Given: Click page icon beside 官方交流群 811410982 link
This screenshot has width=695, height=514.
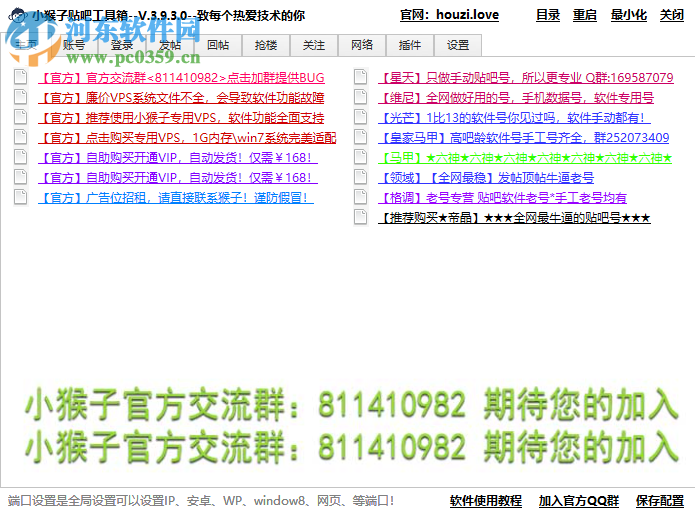Looking at the screenshot, I should (20, 77).
